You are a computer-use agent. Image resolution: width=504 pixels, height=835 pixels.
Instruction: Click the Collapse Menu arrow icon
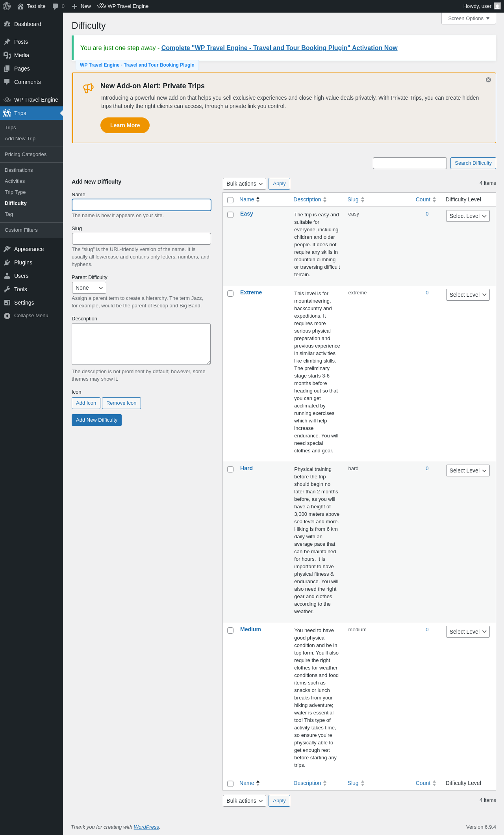(x=7, y=316)
